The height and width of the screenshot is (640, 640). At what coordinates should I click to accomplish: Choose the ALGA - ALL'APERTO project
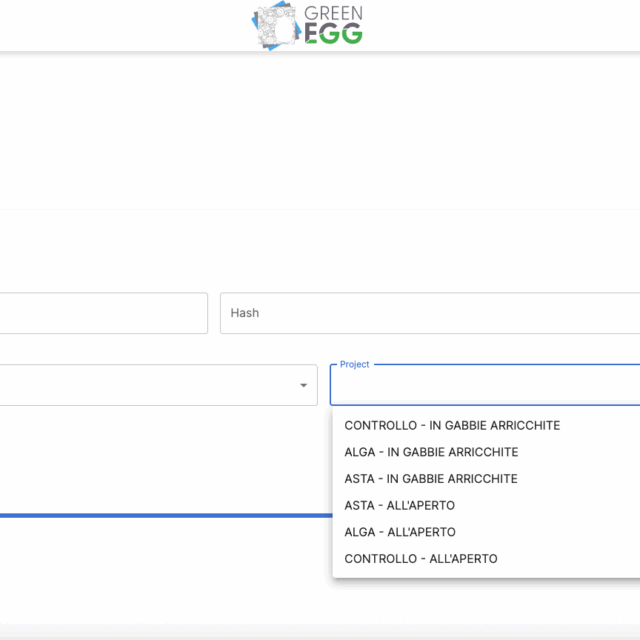click(399, 532)
